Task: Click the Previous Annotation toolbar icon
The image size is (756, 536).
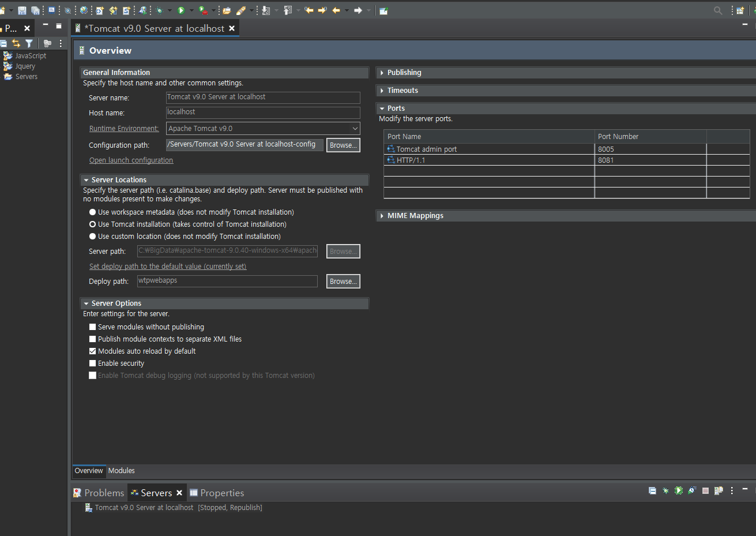Action: pyautogui.click(x=288, y=10)
